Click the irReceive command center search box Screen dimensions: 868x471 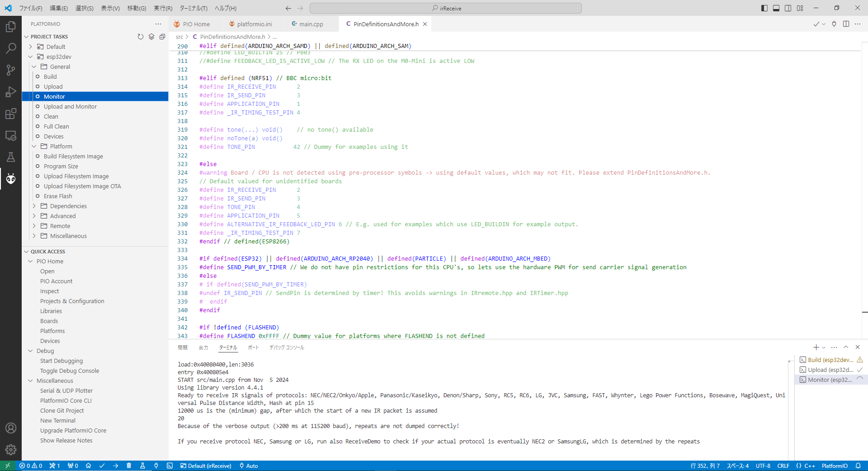[446, 8]
